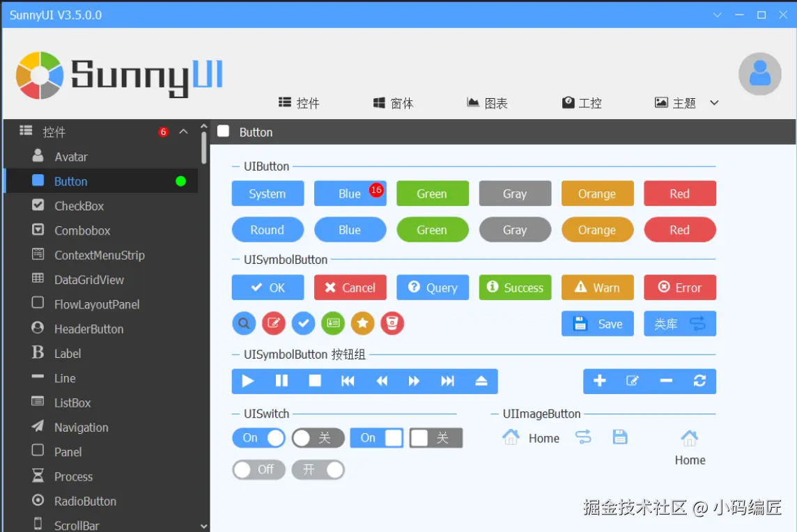Open Navigation in the sidebar
This screenshot has height=532, width=797.
tap(100, 428)
